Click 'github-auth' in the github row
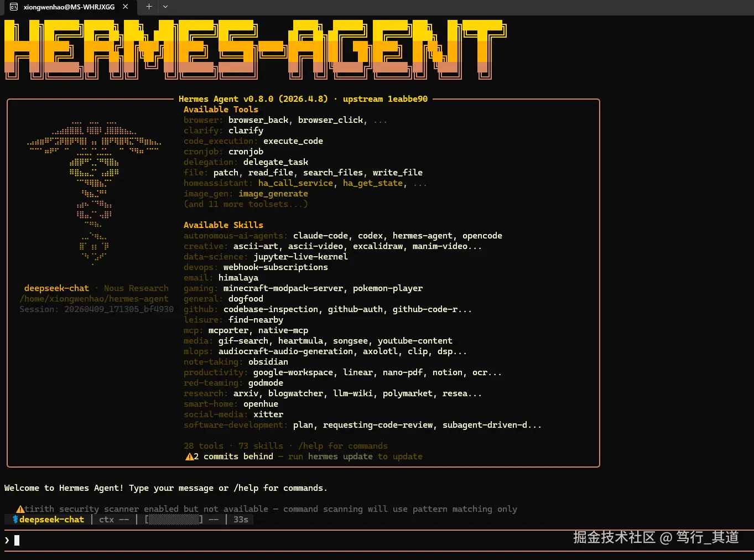 355,309
